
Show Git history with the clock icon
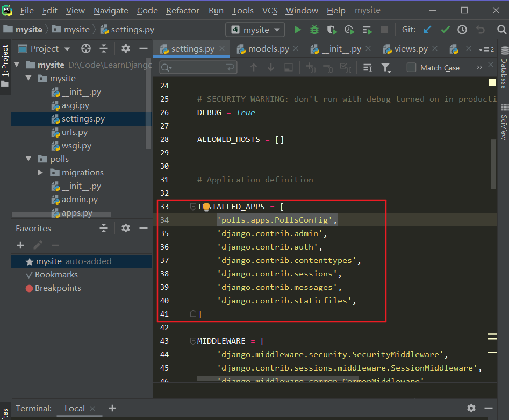tap(462, 30)
